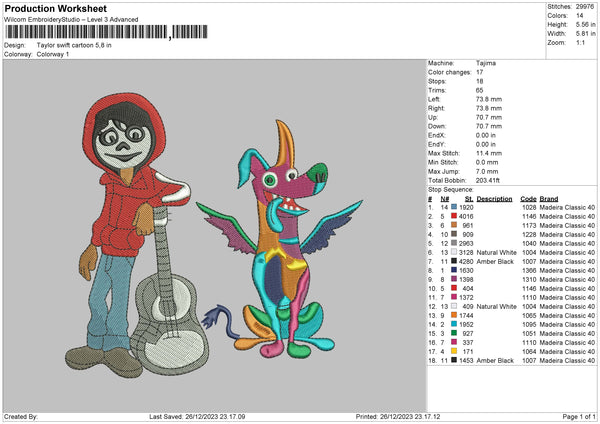This screenshot has width=600, height=424.
Task: Select thread code 1028 in row 1
Action: point(529,207)
